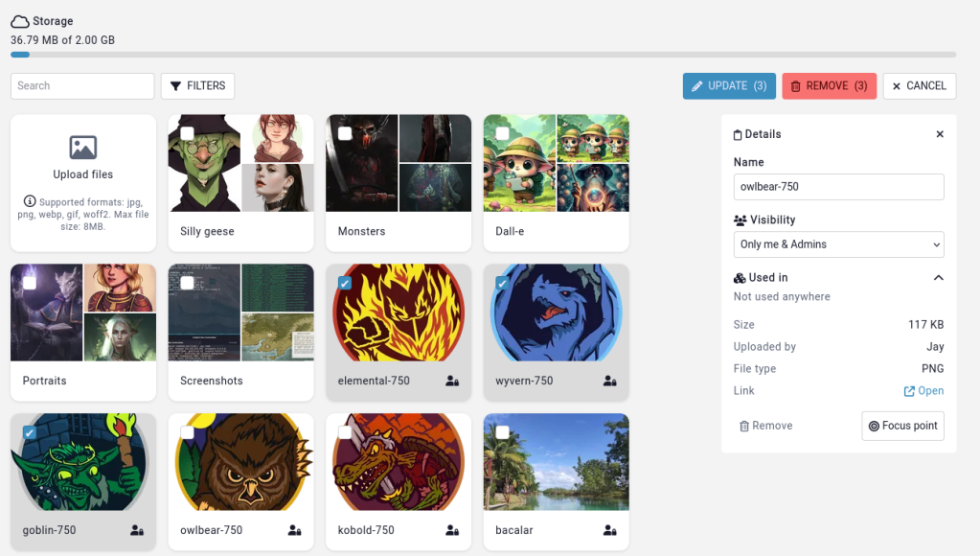Viewport: 980px width, 556px height.
Task: Click the external-link Open icon in Details
Action: coord(911,390)
